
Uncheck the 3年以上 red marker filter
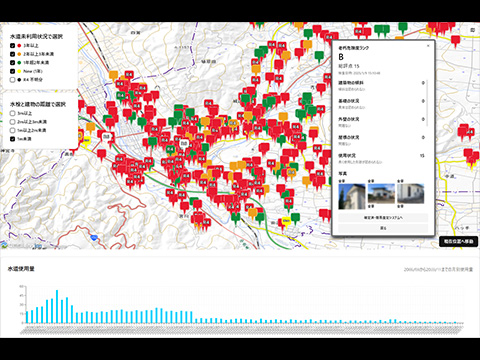coord(12,45)
